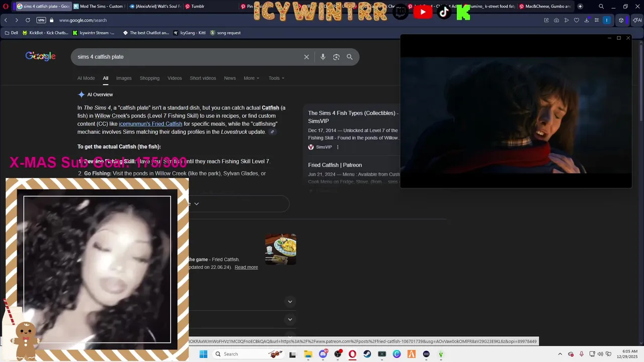Screen dimensions: 644x362
Task: Open Google Lens image search icon
Action: pyautogui.click(x=336, y=57)
